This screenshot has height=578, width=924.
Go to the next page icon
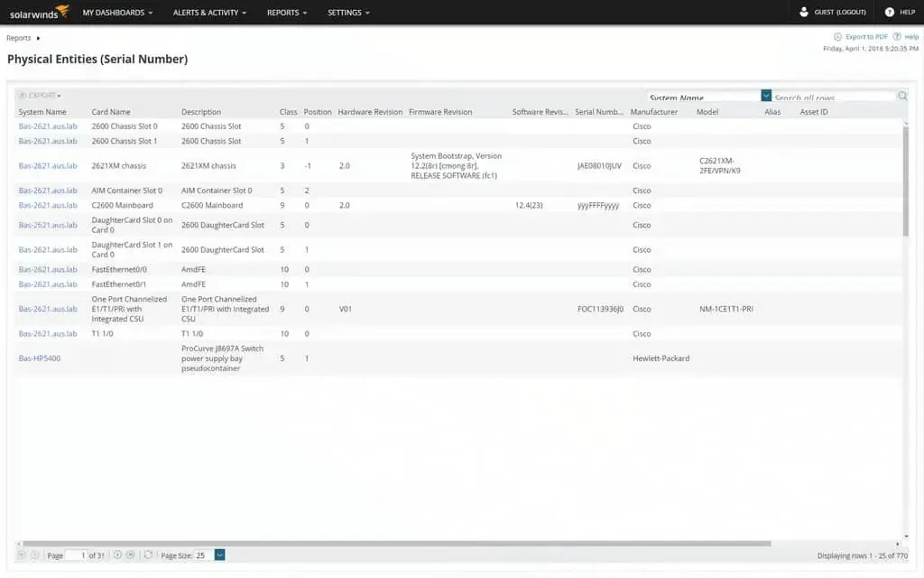coord(117,555)
